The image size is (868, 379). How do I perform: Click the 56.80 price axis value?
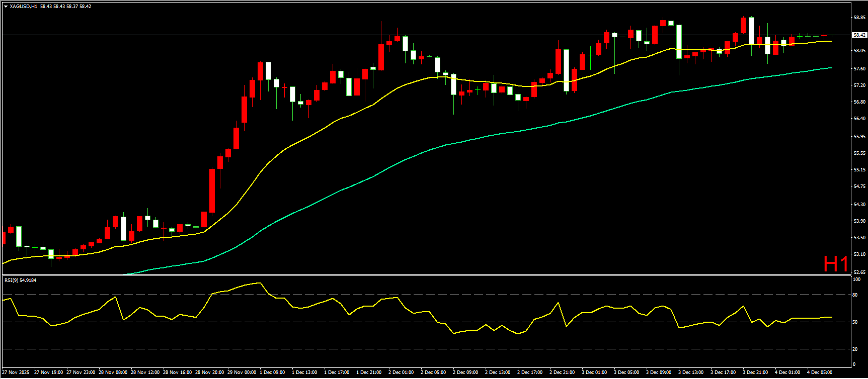point(859,102)
